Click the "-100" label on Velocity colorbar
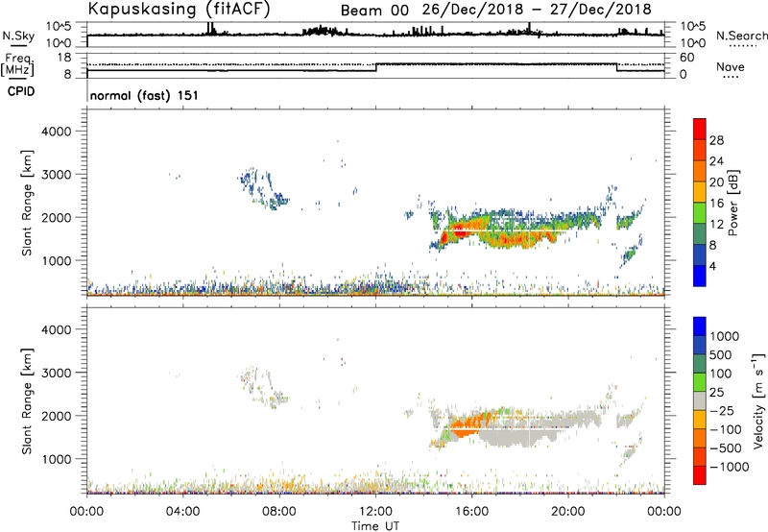Screen dimensions: 768x532 [x=726, y=429]
